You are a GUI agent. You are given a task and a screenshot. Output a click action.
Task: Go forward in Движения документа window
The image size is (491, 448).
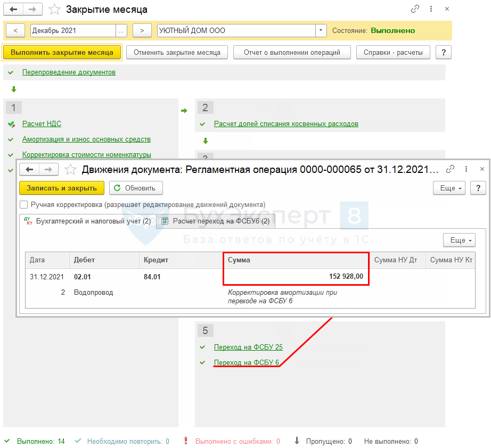48,170
